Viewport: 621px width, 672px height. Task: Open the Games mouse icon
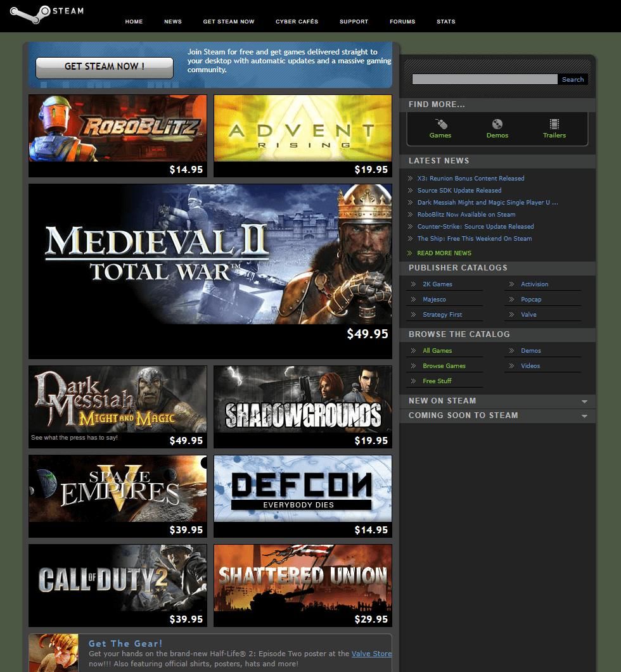[440, 124]
